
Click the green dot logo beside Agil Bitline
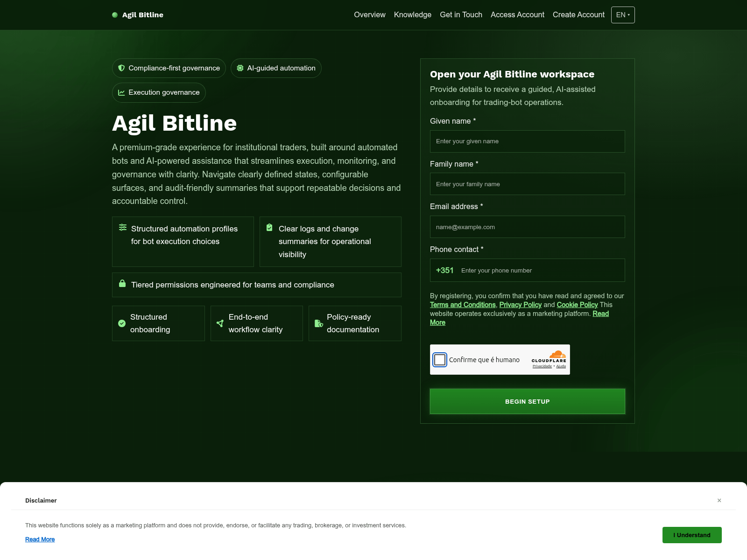coord(115,15)
